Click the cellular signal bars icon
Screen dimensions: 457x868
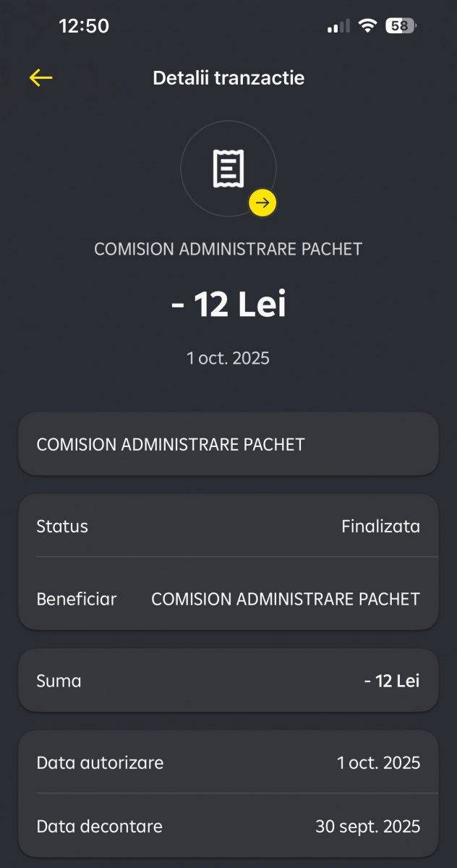(338, 27)
